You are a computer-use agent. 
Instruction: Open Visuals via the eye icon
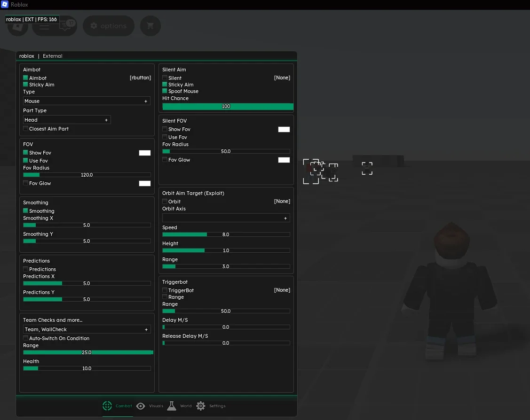pyautogui.click(x=141, y=405)
